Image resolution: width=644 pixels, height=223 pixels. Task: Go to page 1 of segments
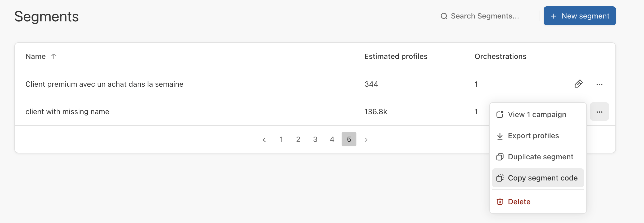(x=281, y=139)
